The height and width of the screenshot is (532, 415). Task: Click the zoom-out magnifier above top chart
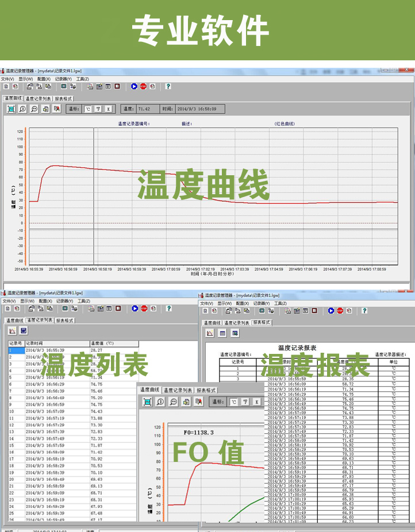point(34,109)
